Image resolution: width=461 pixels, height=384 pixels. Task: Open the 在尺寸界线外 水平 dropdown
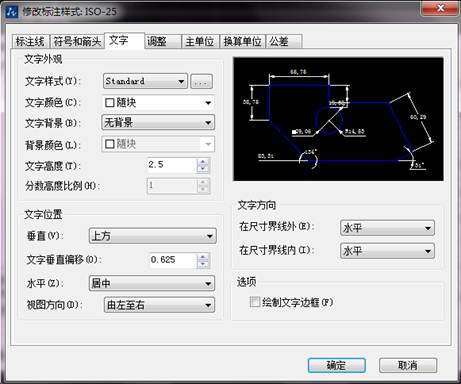coord(387,228)
